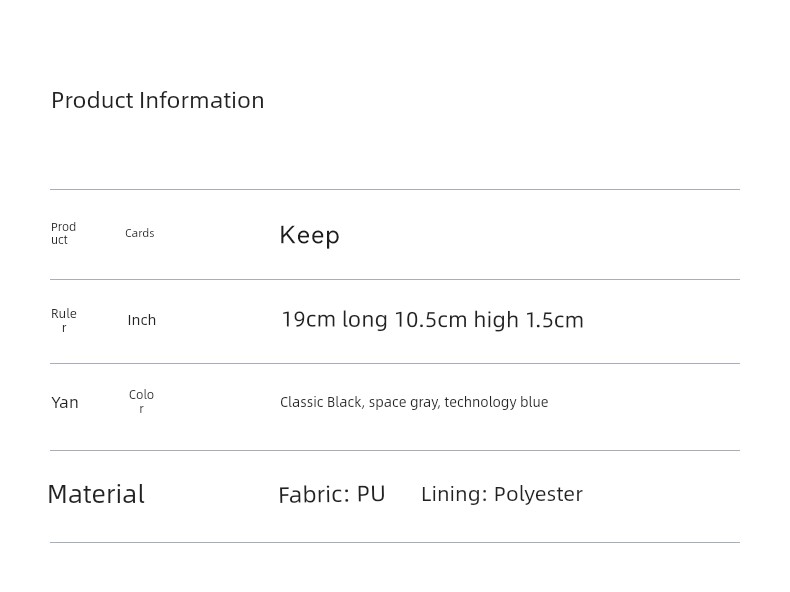Viewport: 790px width, 592px height.
Task: Click the Material row label
Action: pyautogui.click(x=96, y=494)
